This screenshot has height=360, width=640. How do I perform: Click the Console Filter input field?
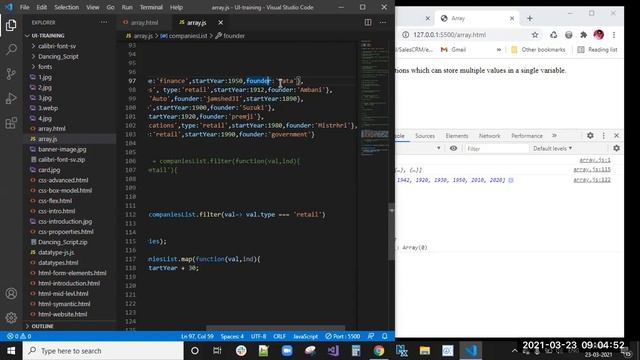tap(496, 149)
